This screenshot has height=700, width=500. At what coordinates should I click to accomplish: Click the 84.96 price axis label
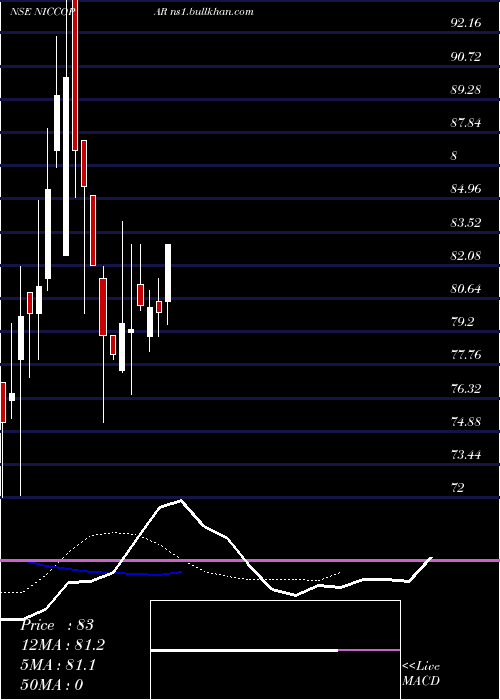(466, 189)
